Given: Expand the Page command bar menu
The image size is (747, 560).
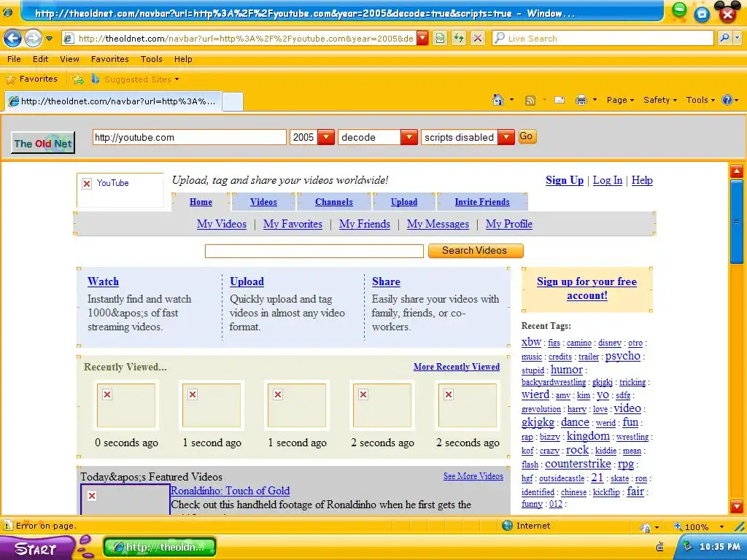Looking at the screenshot, I should [x=620, y=100].
